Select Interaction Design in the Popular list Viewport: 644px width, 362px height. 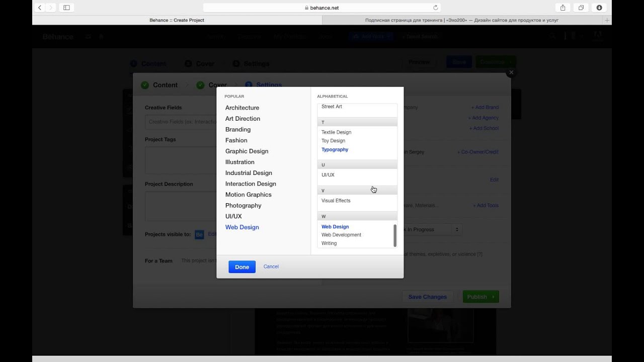coord(251,184)
